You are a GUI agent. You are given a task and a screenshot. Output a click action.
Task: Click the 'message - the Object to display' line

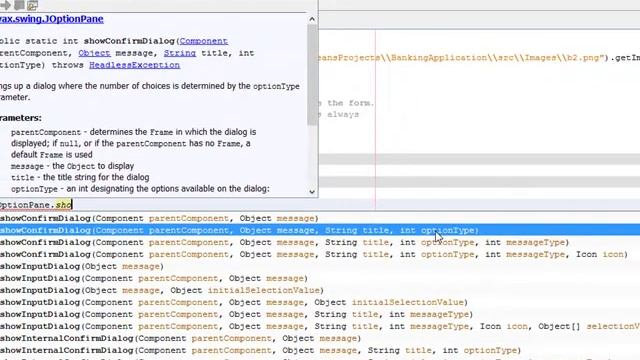click(72, 166)
